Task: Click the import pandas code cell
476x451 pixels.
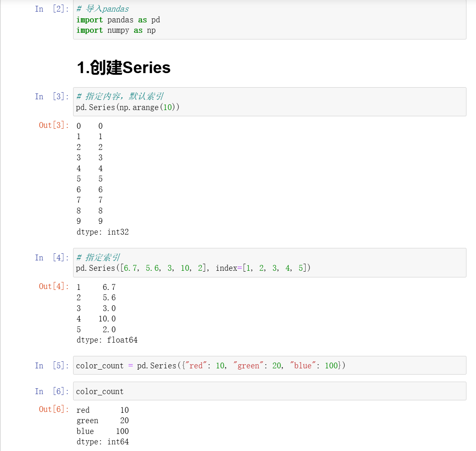Action: pyautogui.click(x=270, y=20)
